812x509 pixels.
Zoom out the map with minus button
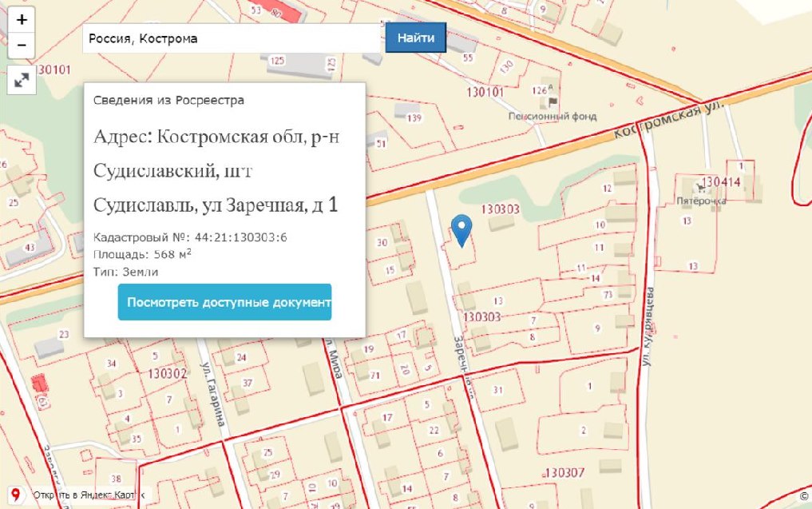tap(21, 46)
